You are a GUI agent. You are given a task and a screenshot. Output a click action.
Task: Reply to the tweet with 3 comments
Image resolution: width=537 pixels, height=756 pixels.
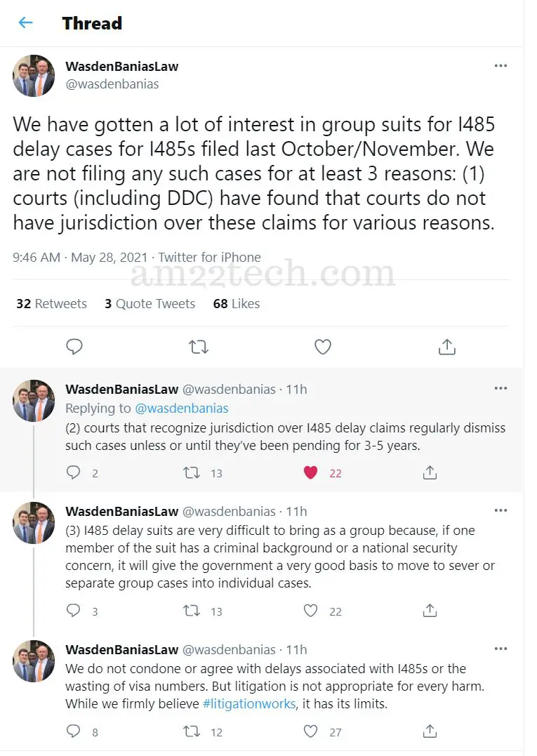[73, 611]
